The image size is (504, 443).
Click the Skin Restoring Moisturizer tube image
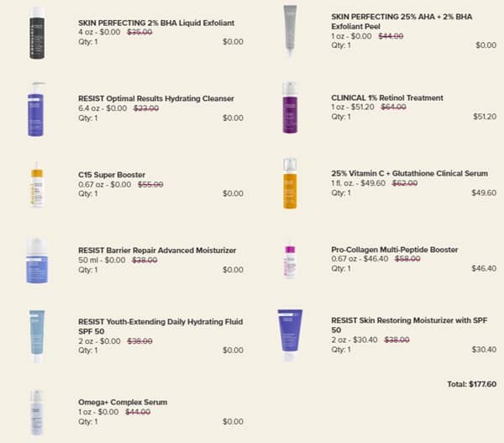click(x=290, y=334)
